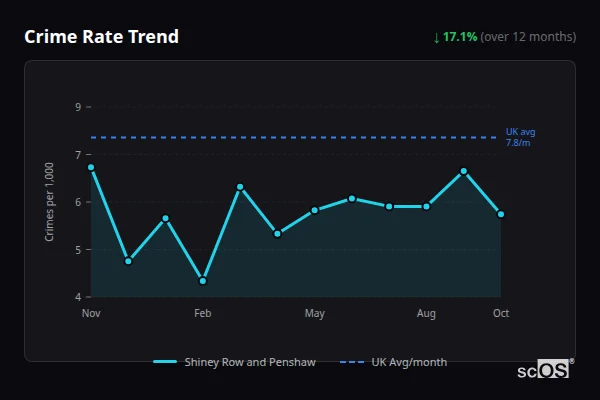Click the August data point on the line
The height and width of the screenshot is (400, 600).
tap(426, 206)
